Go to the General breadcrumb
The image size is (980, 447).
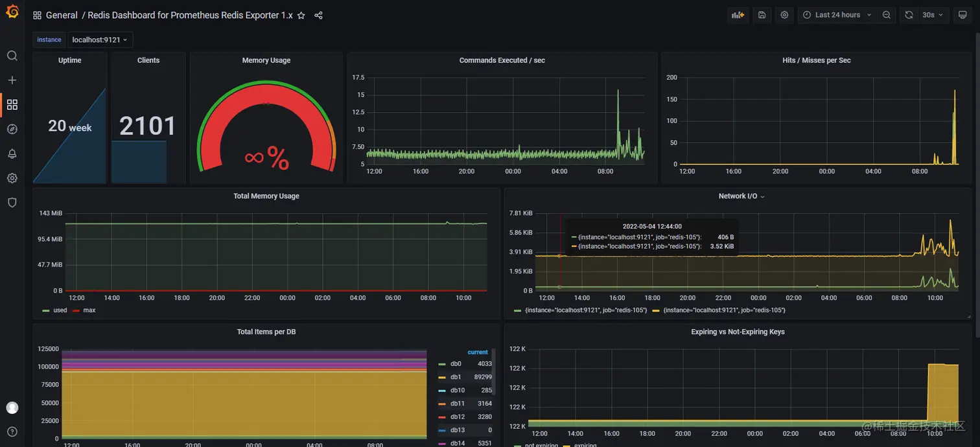pos(61,15)
